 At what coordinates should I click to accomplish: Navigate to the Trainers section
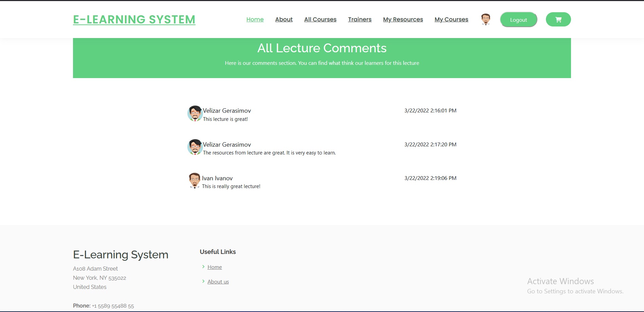tap(360, 19)
